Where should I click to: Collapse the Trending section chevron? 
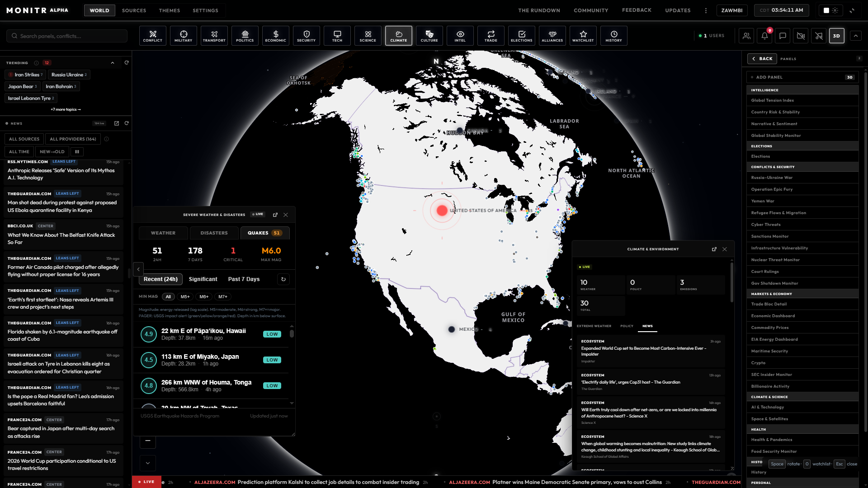point(113,63)
